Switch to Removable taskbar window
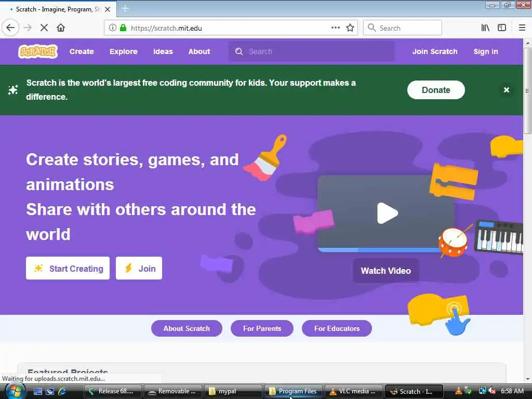 pos(173,392)
